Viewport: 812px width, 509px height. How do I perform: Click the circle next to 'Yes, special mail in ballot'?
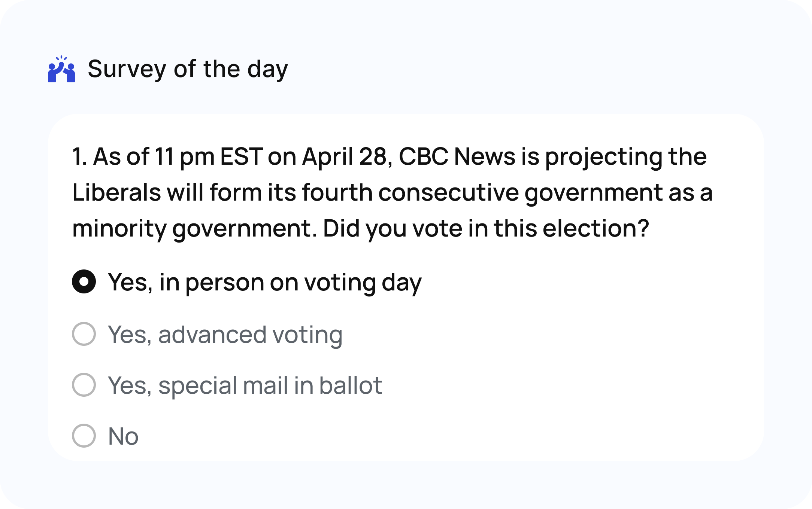84,385
